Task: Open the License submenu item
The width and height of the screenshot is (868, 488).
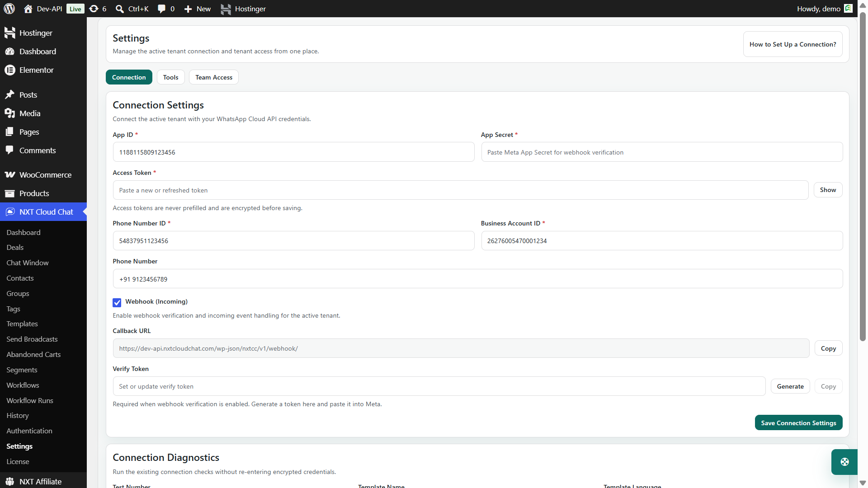Action: [18, 461]
